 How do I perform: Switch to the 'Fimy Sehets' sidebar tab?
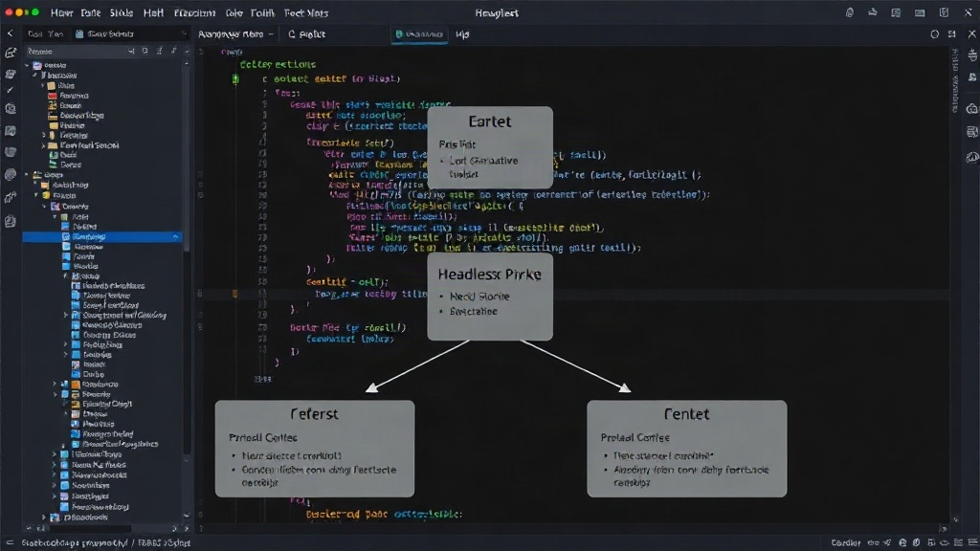click(104, 33)
